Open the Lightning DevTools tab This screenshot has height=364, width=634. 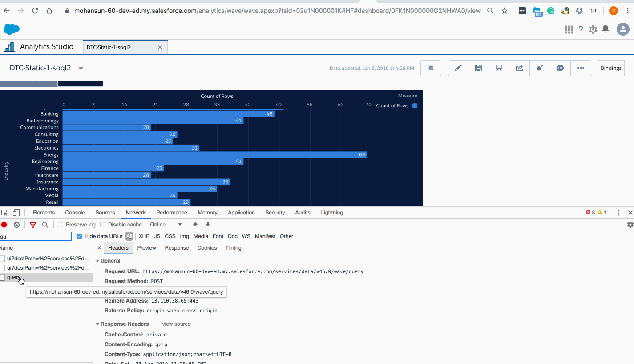332,213
